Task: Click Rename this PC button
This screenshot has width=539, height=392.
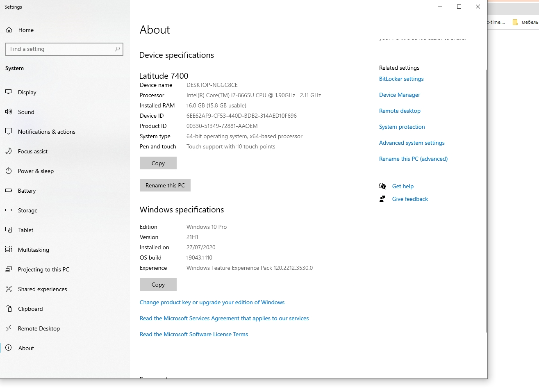Action: tap(165, 185)
